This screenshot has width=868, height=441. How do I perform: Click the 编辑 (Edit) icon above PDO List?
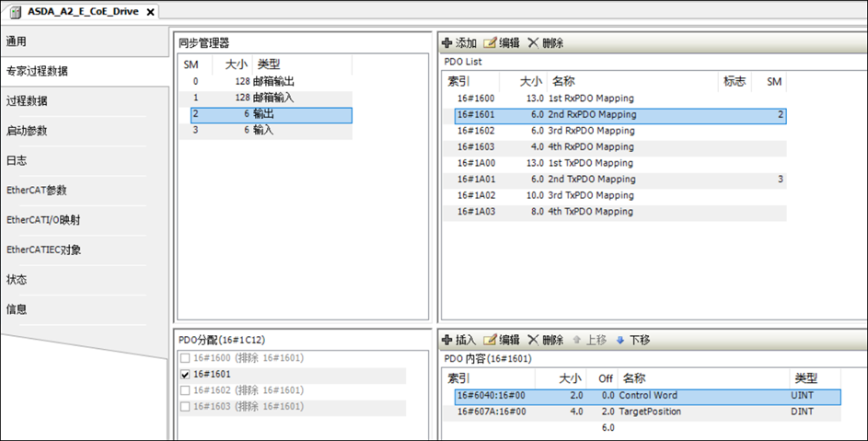click(x=490, y=43)
